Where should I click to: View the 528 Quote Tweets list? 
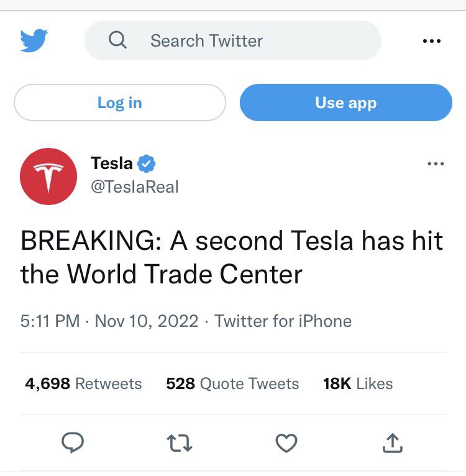pos(232,383)
